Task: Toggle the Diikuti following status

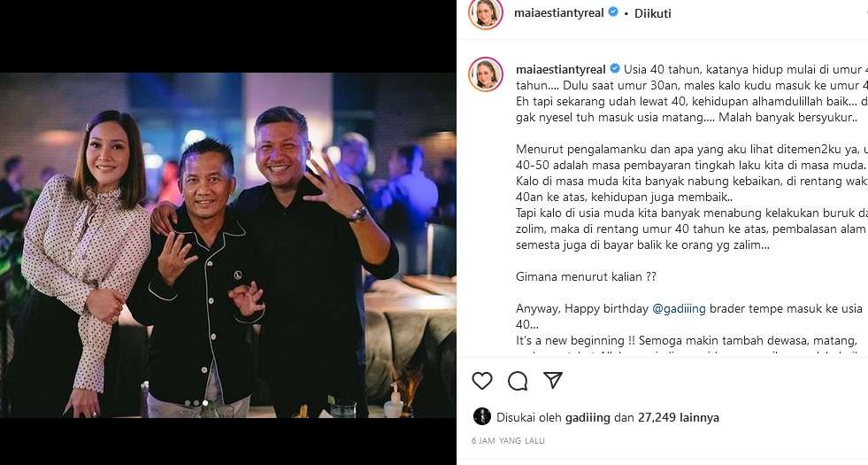Action: [x=653, y=13]
